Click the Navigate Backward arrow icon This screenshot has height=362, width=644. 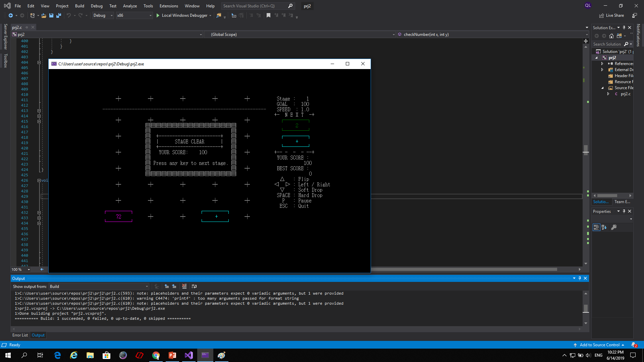11,15
